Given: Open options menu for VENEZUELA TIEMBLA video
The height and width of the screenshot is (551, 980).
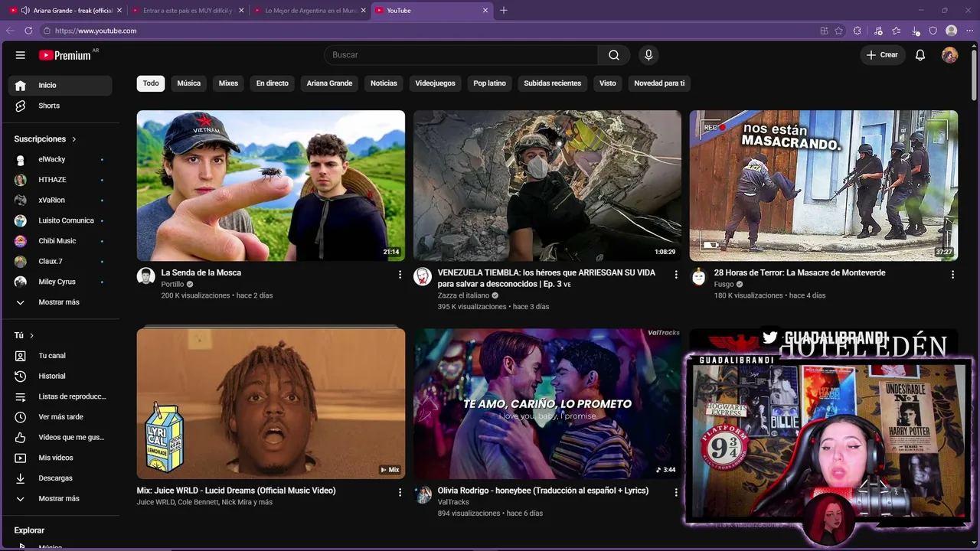Looking at the screenshot, I should [x=676, y=274].
